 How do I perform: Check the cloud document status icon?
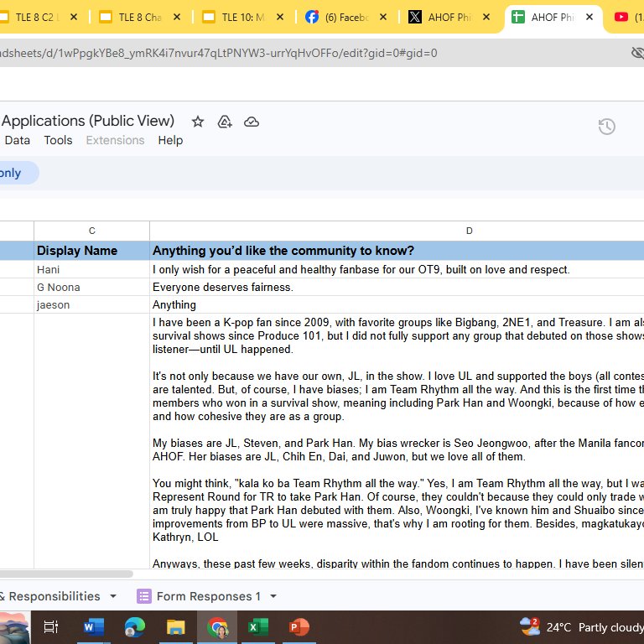pos(252,122)
